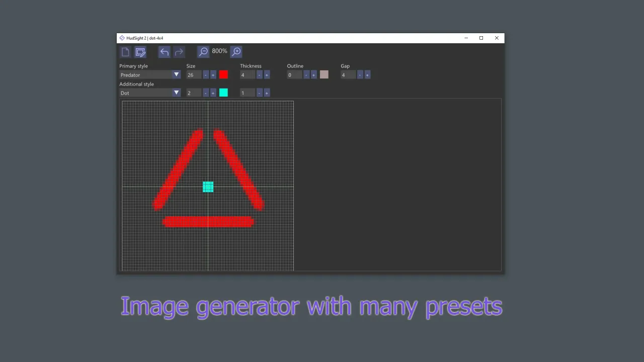Change the Outline color swatch
Viewport: 644px width, 362px height.
pos(324,74)
